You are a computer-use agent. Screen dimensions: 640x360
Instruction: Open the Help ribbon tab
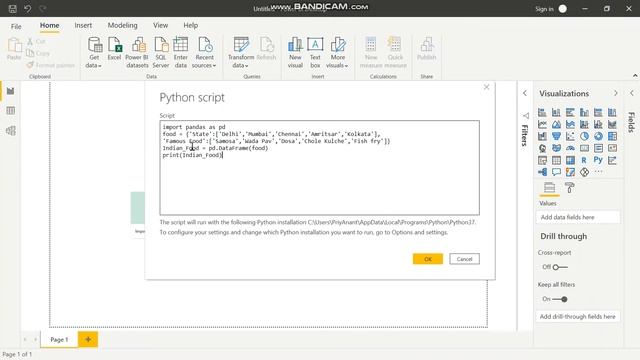point(191,25)
